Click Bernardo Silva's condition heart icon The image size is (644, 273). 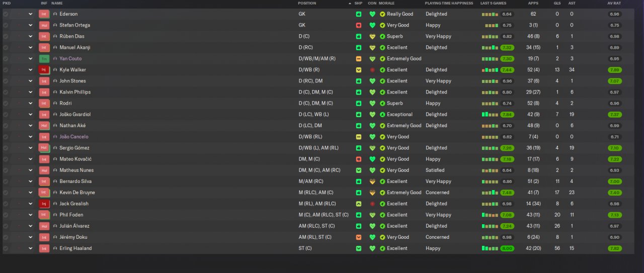coord(372,181)
